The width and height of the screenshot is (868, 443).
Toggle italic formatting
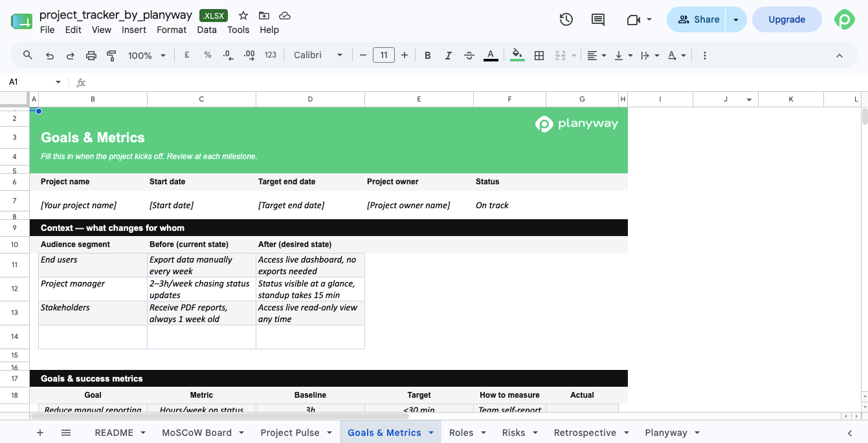448,56
